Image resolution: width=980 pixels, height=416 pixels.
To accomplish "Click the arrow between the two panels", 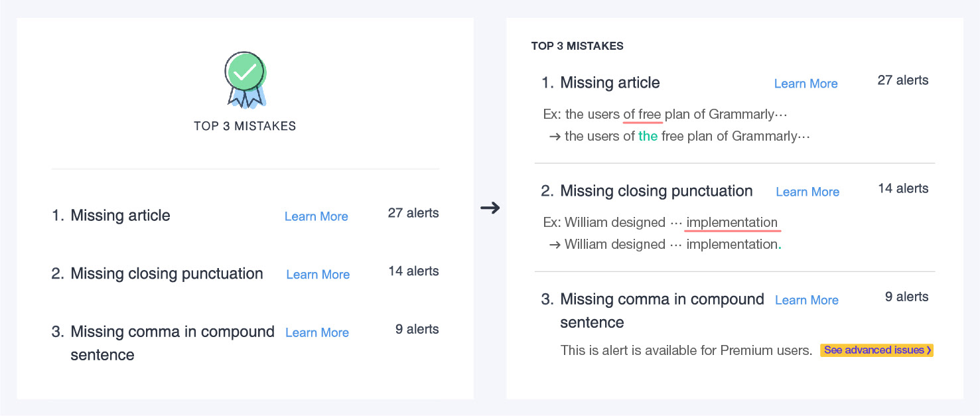I will coord(490,208).
